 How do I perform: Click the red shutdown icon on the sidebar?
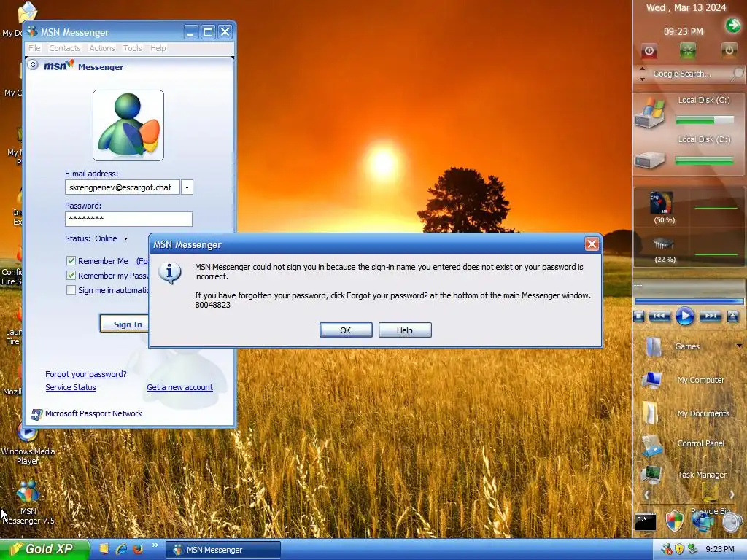click(x=649, y=51)
